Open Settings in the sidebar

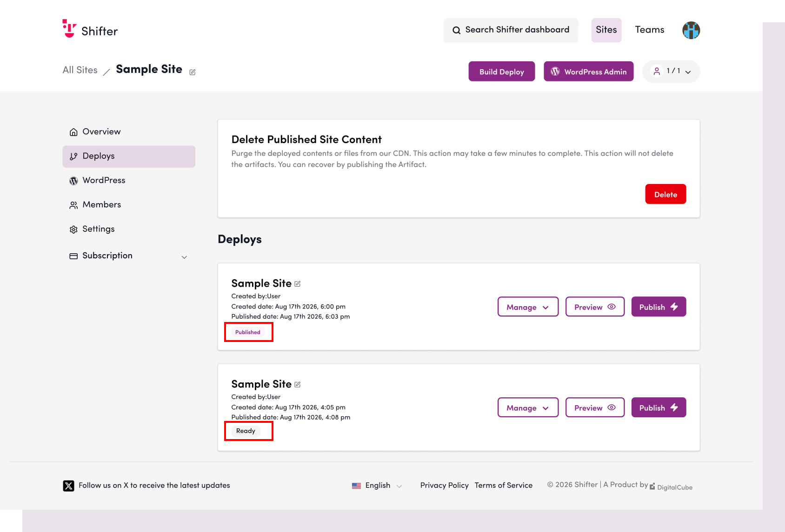tap(129, 229)
